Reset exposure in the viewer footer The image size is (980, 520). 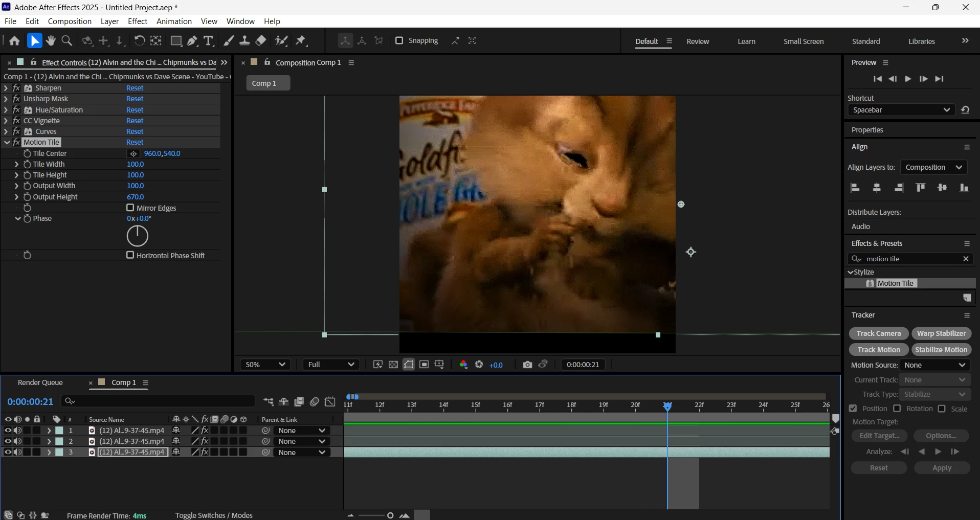[479, 365]
